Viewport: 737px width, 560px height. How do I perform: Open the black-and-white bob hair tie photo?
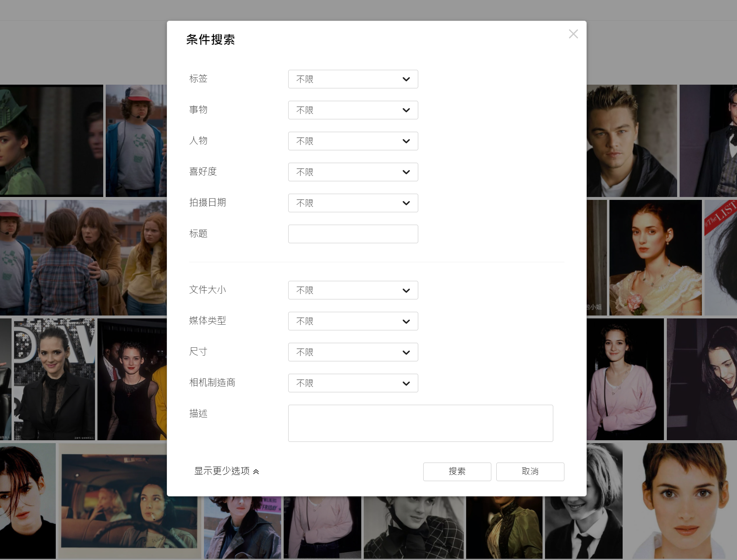[584, 528]
